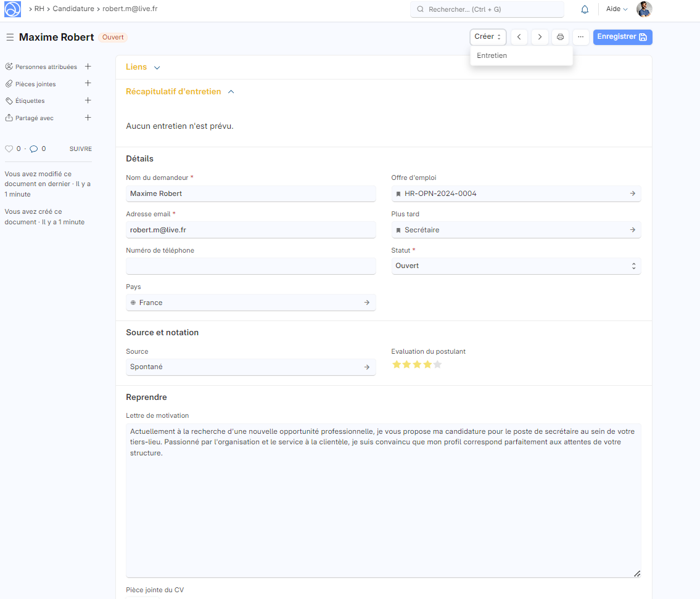Go to the previous document arrow
The height and width of the screenshot is (599, 700).
(519, 37)
